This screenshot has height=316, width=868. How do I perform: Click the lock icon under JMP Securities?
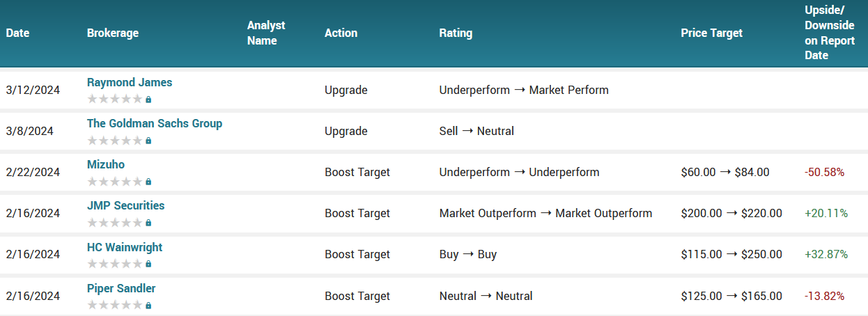click(148, 223)
